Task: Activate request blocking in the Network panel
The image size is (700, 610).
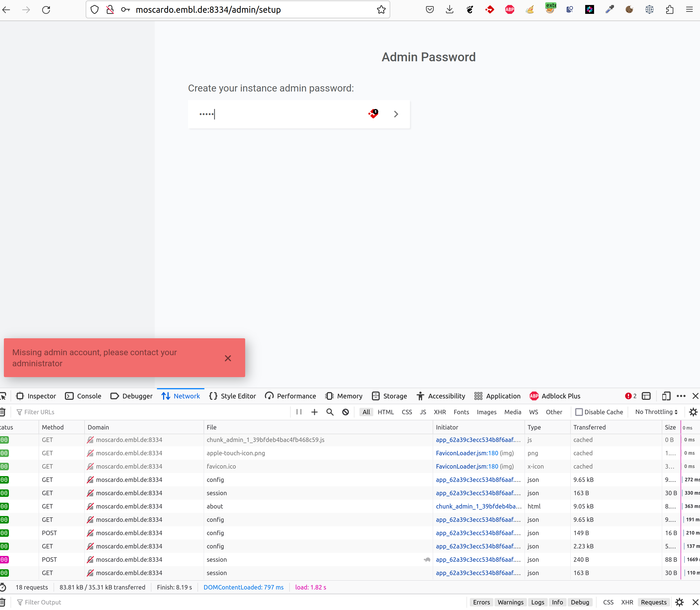Action: click(345, 412)
